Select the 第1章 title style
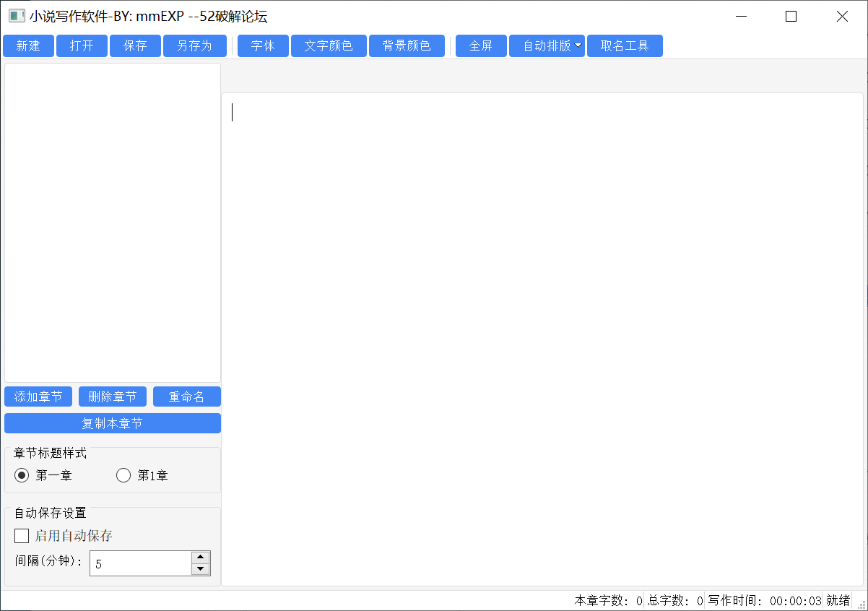Image resolution: width=868 pixels, height=611 pixels. click(123, 475)
